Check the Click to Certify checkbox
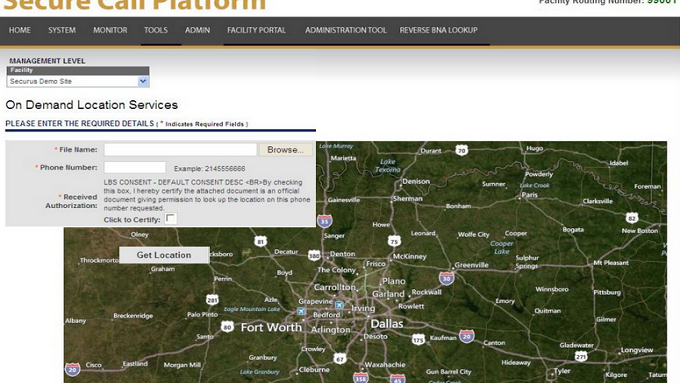The width and height of the screenshot is (680, 383). point(171,218)
